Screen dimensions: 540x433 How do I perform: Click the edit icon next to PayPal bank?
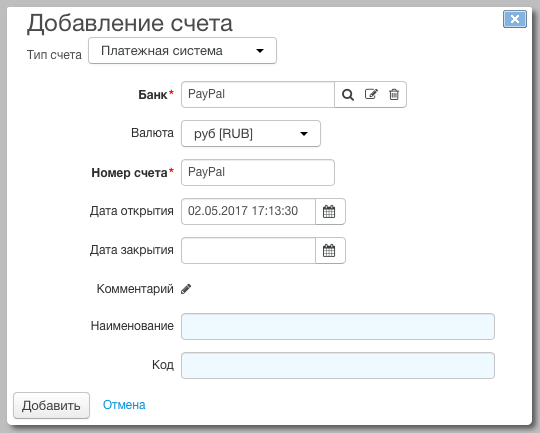click(371, 94)
